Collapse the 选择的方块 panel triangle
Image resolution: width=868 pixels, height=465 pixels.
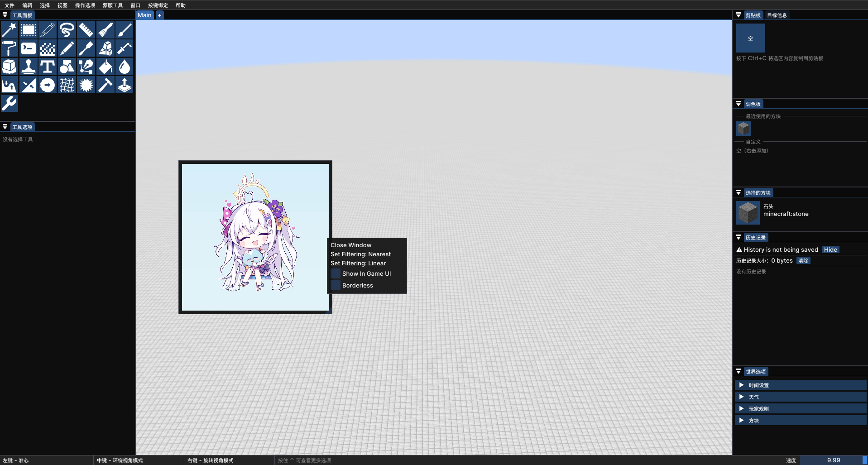point(739,192)
